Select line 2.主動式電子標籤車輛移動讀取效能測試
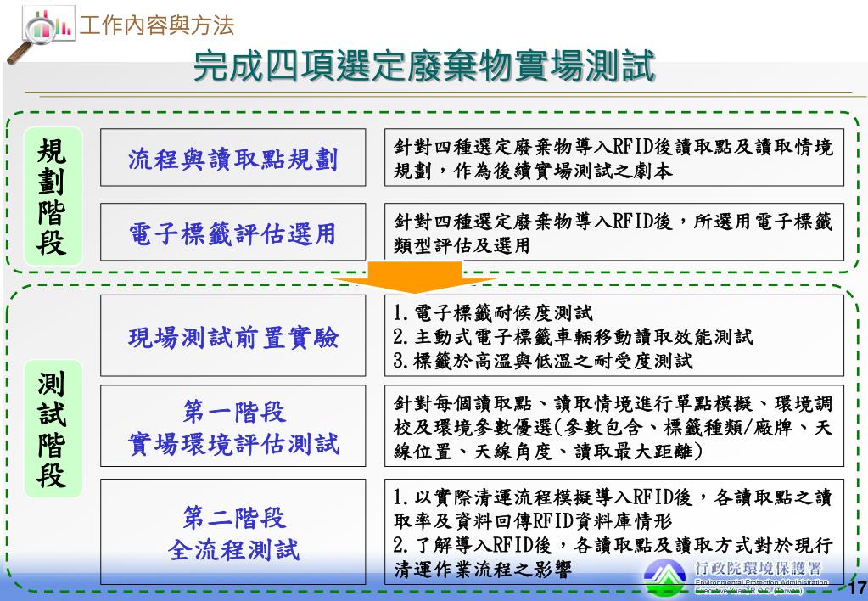This screenshot has height=601, width=868. 573,337
